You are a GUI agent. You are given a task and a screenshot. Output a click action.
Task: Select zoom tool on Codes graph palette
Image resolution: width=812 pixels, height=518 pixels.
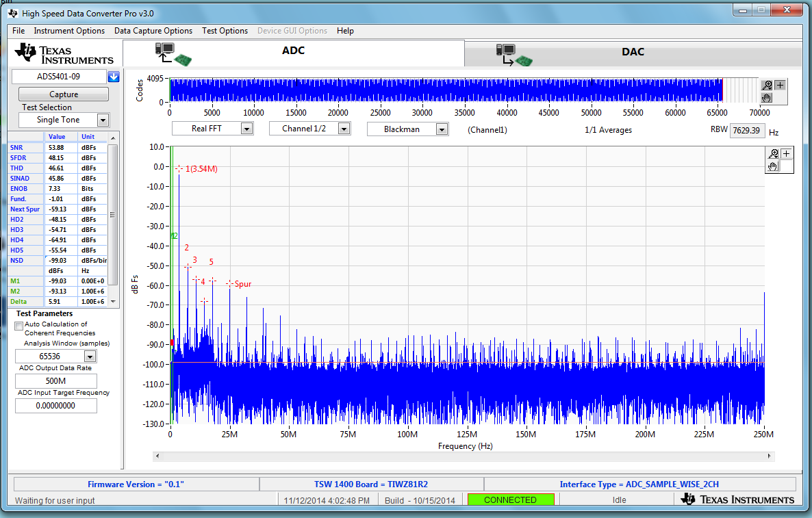[767, 85]
